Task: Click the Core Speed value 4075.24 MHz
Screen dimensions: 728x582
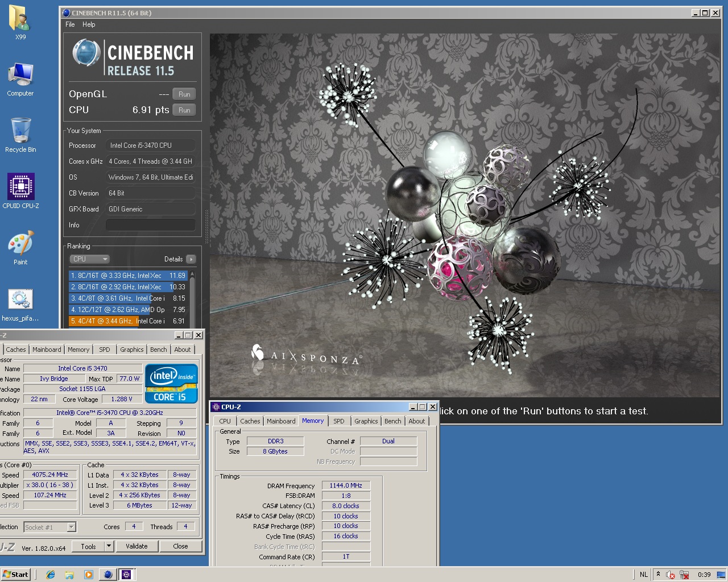Action: (x=50, y=475)
